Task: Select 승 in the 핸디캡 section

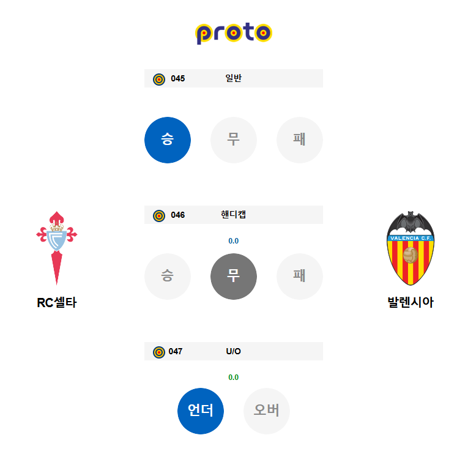Action: click(x=168, y=277)
